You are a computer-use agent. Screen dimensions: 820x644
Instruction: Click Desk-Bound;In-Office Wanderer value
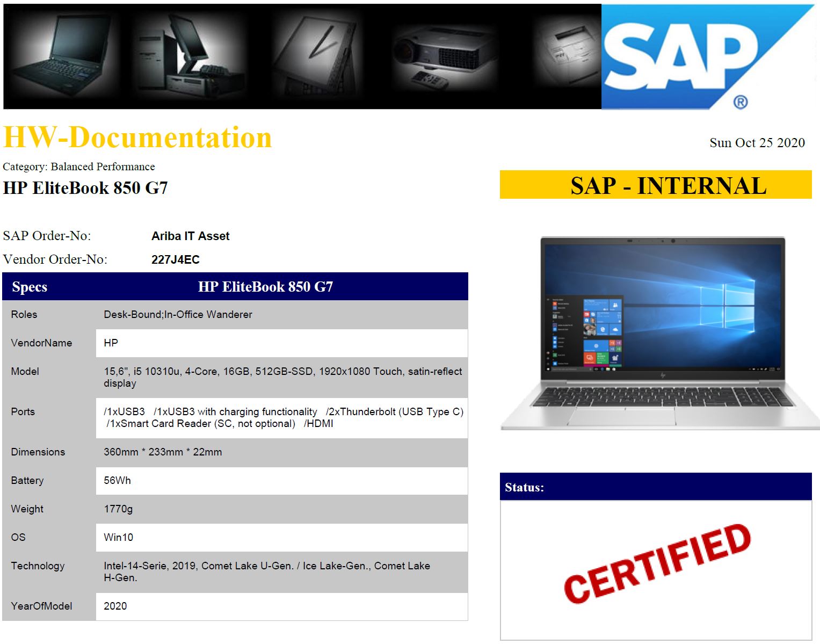178,315
